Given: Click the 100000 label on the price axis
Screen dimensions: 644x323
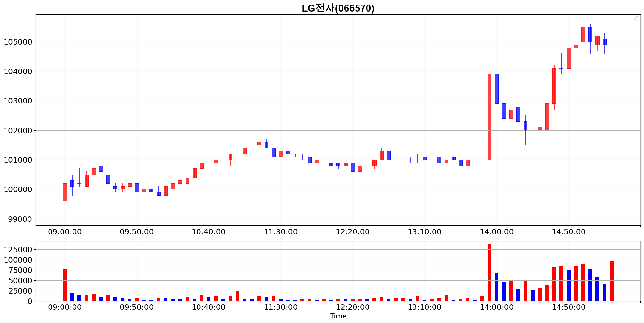Looking at the screenshot, I should [x=18, y=189].
